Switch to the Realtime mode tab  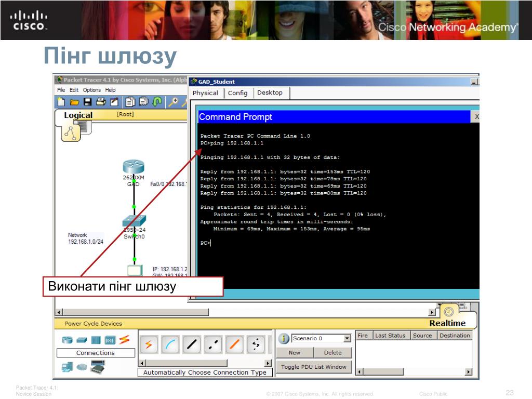[x=447, y=323]
